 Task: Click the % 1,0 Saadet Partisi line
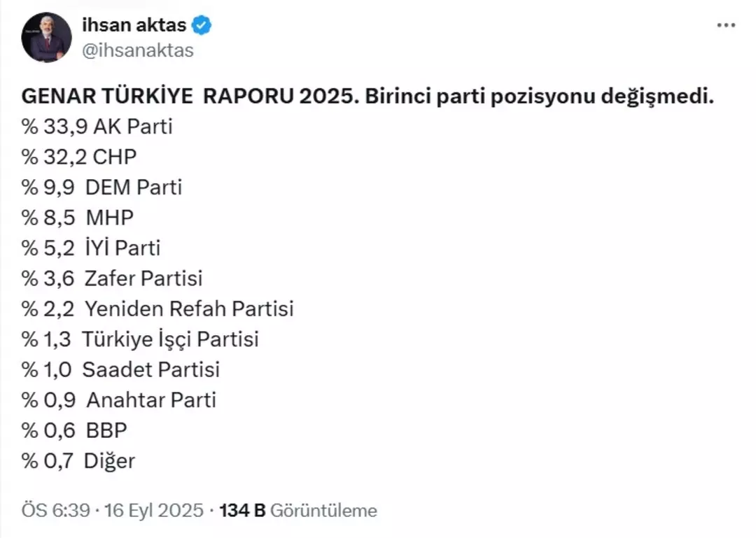(120, 369)
